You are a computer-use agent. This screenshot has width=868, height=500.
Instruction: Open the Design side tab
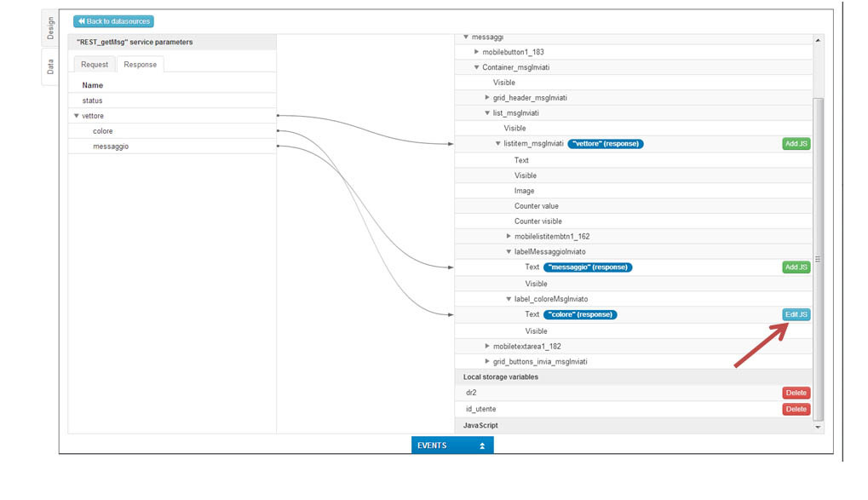[50, 27]
